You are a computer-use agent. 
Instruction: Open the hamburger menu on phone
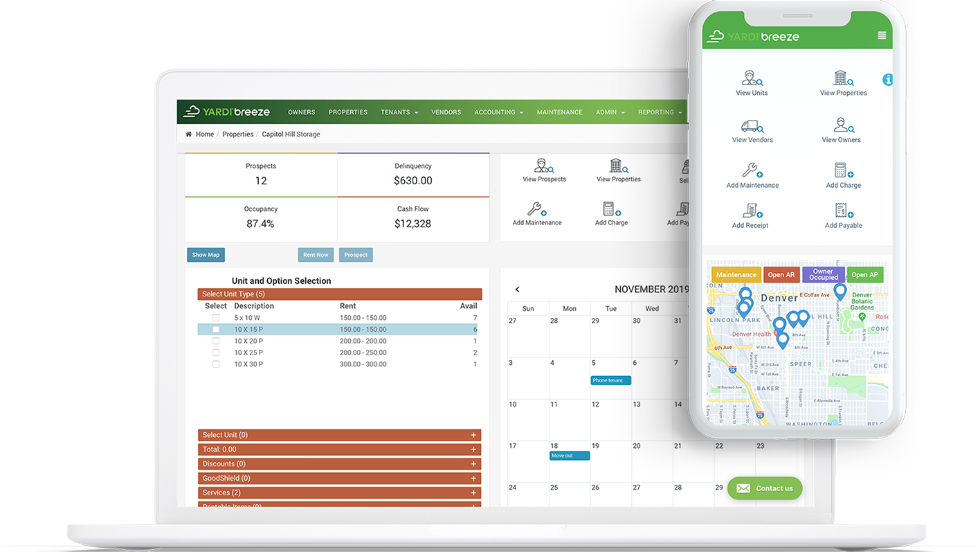tap(882, 36)
